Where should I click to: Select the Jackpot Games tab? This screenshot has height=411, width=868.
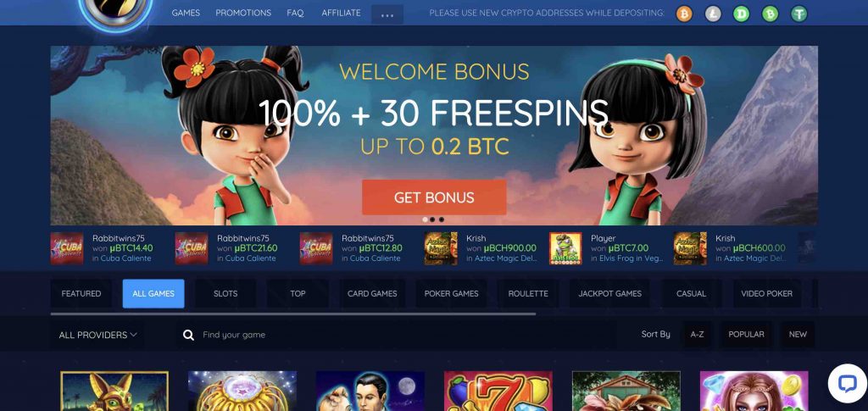tap(609, 294)
